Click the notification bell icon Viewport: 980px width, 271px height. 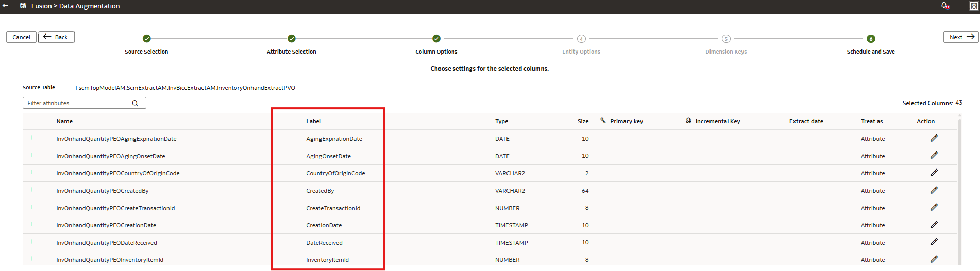click(945, 6)
